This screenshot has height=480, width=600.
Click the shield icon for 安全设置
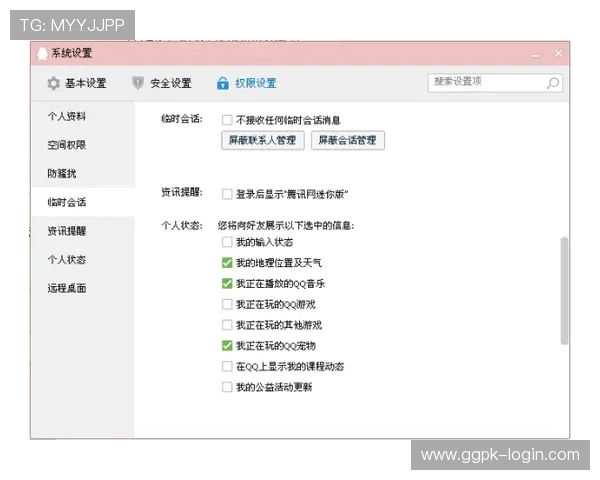click(x=138, y=83)
